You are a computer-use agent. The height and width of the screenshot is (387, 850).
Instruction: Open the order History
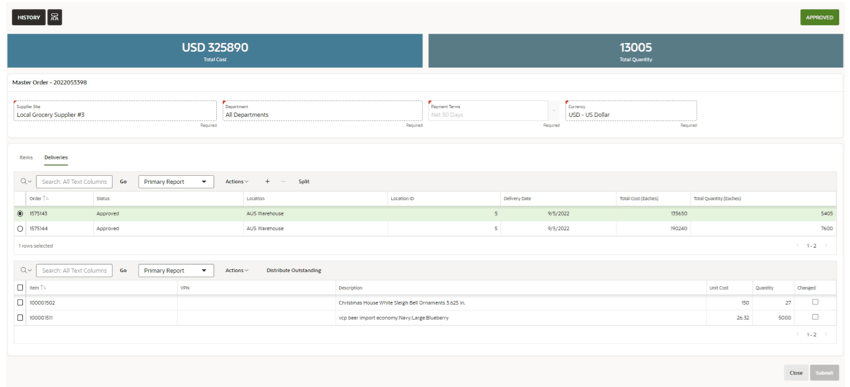[29, 17]
